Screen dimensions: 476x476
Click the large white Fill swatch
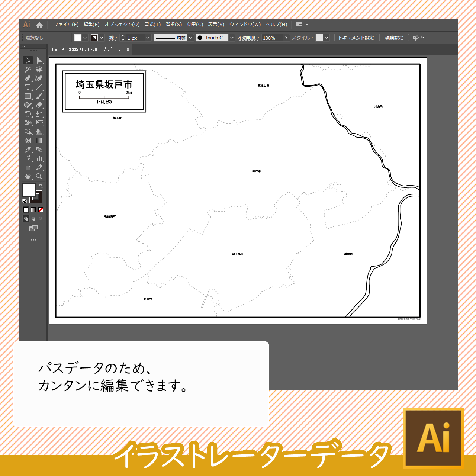(x=29, y=190)
